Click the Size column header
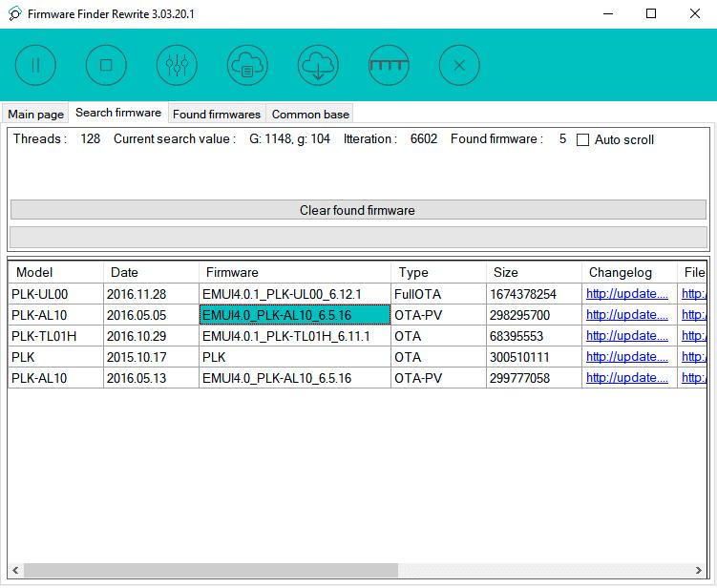This screenshot has width=717, height=588. [535, 272]
